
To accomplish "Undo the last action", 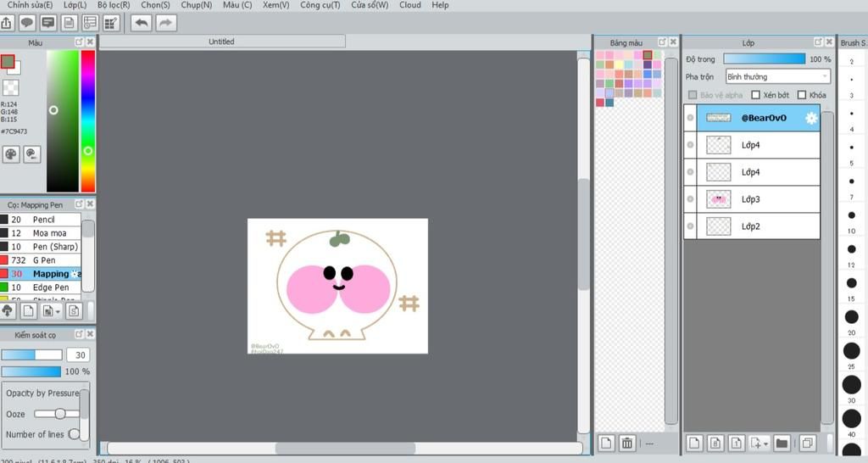I will 142,23.
